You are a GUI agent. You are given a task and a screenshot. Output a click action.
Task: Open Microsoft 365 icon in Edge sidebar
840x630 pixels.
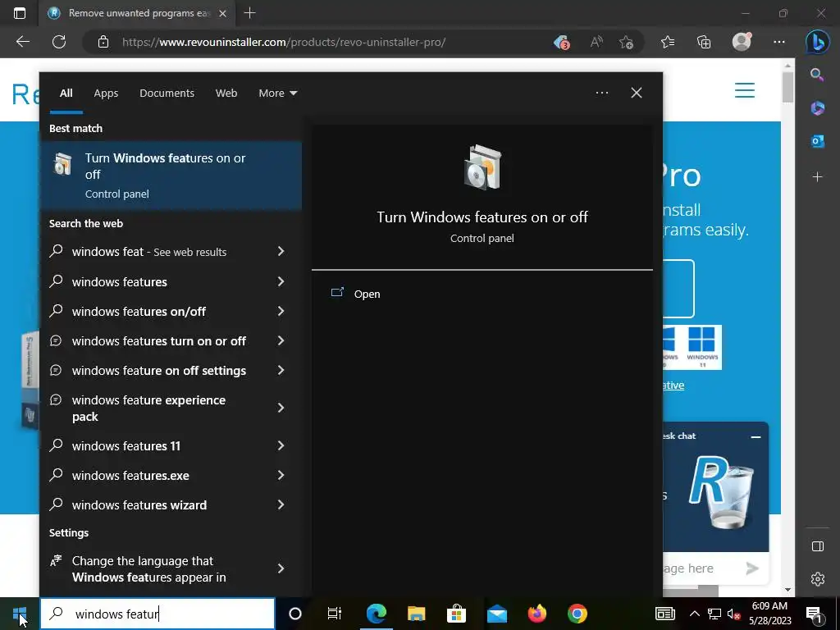818,108
